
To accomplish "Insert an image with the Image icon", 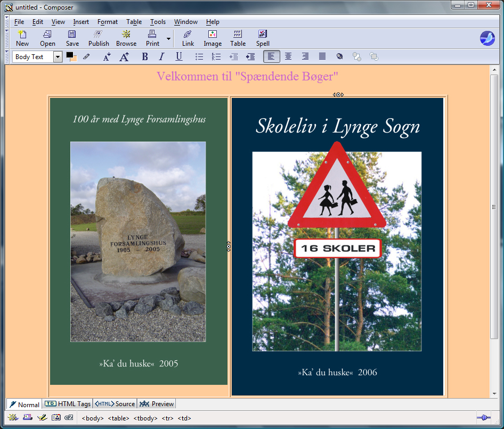I will coord(213,38).
